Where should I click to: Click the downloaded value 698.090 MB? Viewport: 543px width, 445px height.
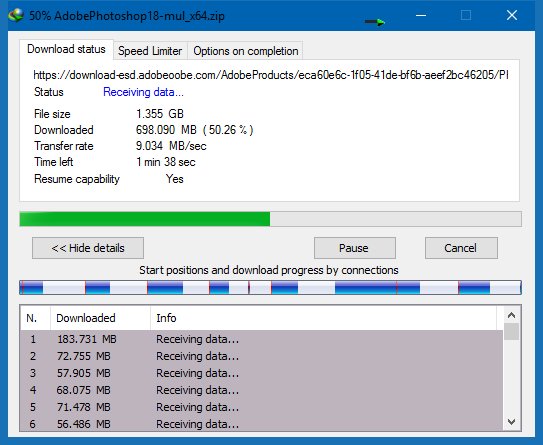tap(194, 130)
